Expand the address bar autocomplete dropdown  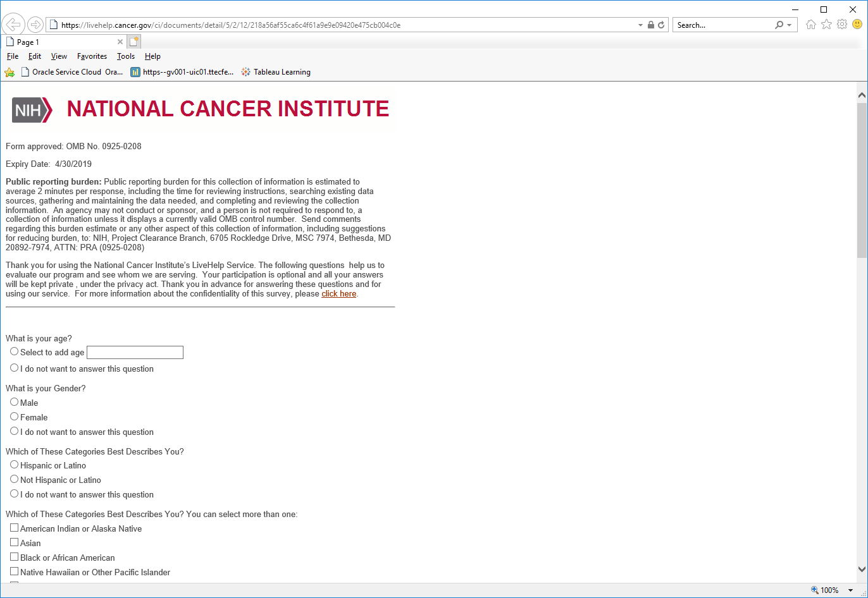tap(640, 25)
